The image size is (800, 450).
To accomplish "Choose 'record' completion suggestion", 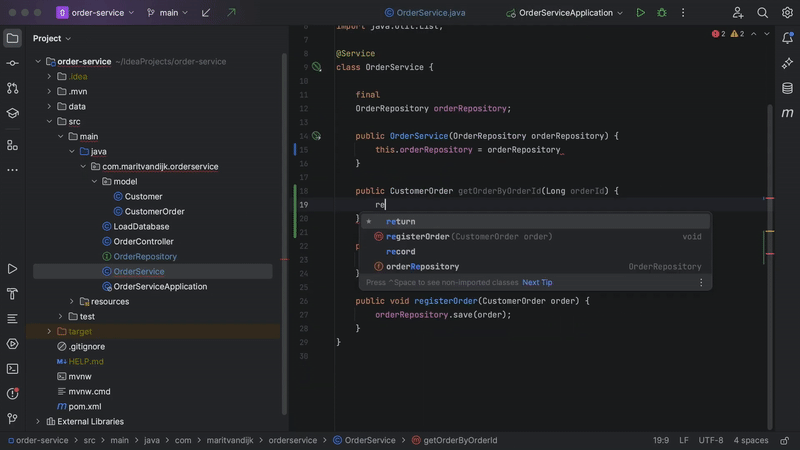I will click(535, 252).
